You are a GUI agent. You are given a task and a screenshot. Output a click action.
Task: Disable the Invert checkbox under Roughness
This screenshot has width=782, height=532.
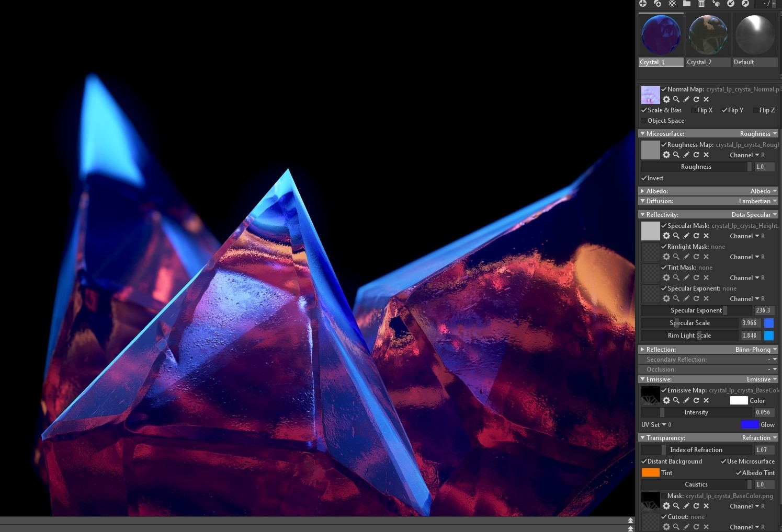pos(644,178)
